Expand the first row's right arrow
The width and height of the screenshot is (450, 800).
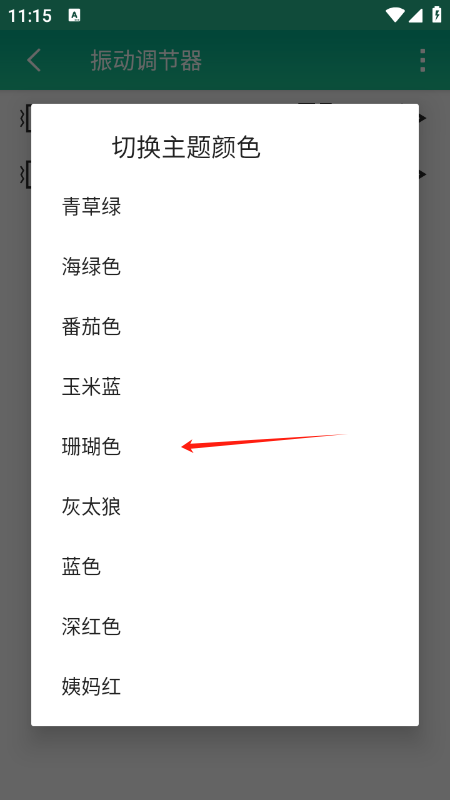(422, 118)
